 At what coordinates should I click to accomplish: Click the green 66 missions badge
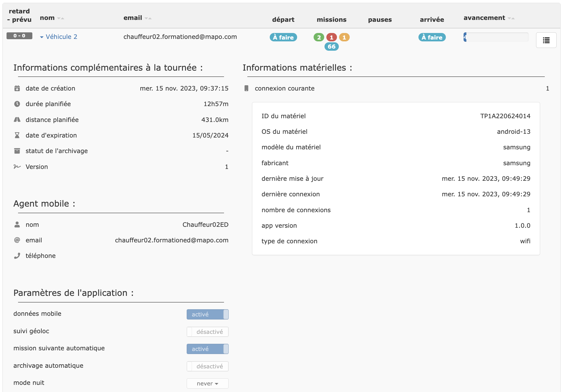331,47
